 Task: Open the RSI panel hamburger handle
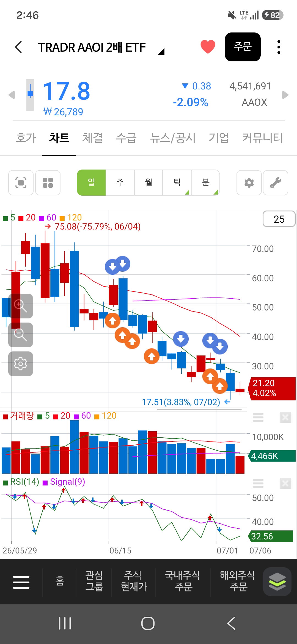click(258, 484)
